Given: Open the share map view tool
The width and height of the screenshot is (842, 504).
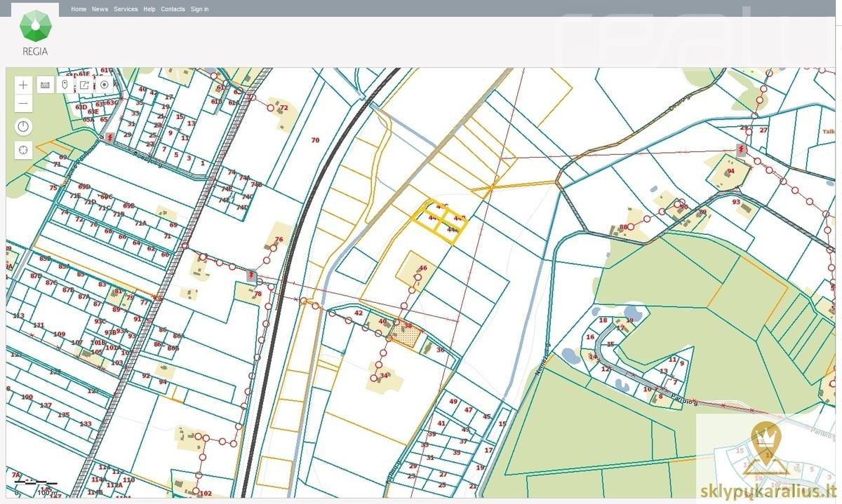Looking at the screenshot, I should (84, 85).
